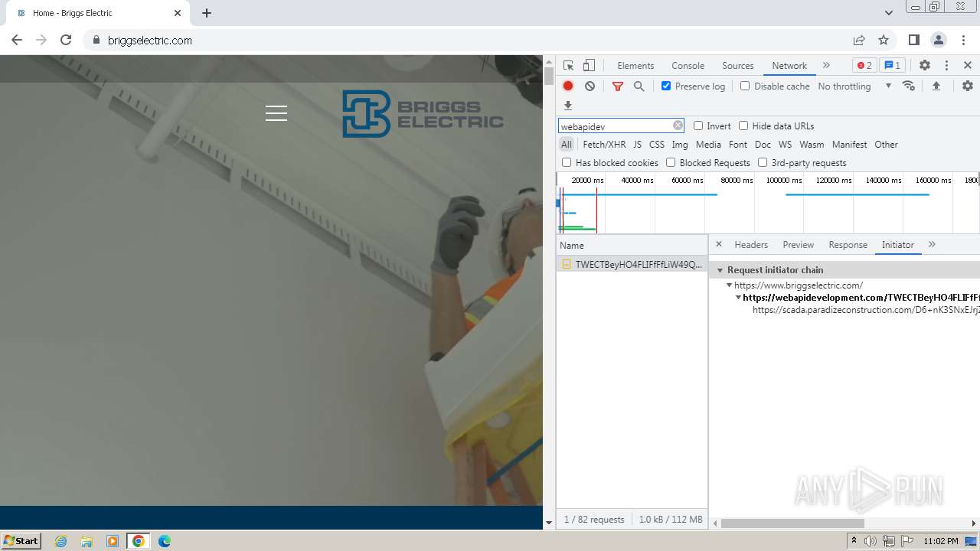
Task: Open the DevTools three-dot menu
Action: (x=946, y=66)
